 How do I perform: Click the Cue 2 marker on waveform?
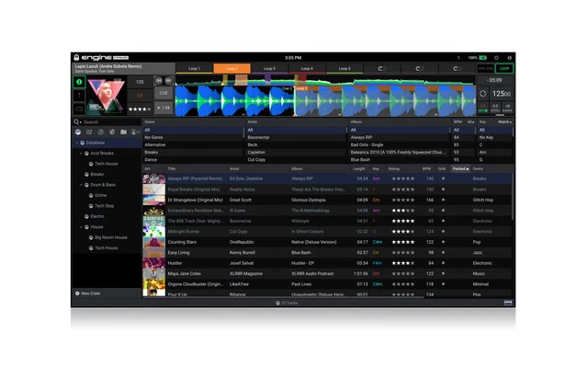(287, 88)
